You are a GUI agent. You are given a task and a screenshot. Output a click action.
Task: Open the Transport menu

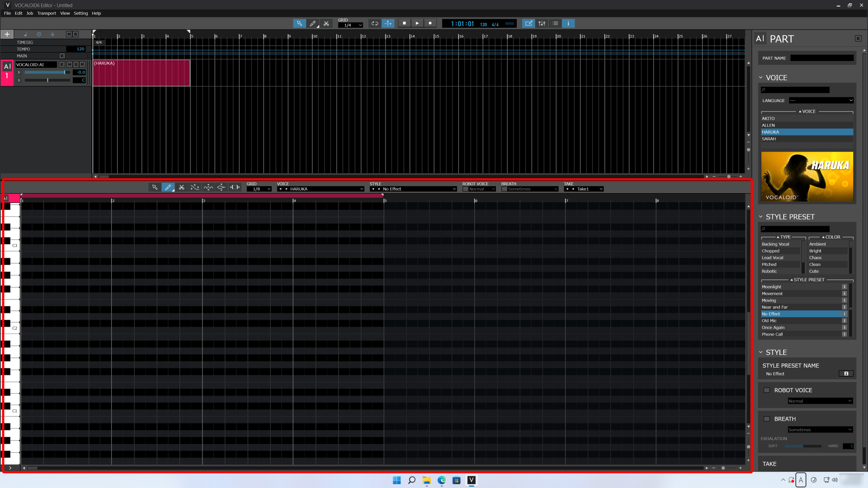(x=47, y=13)
